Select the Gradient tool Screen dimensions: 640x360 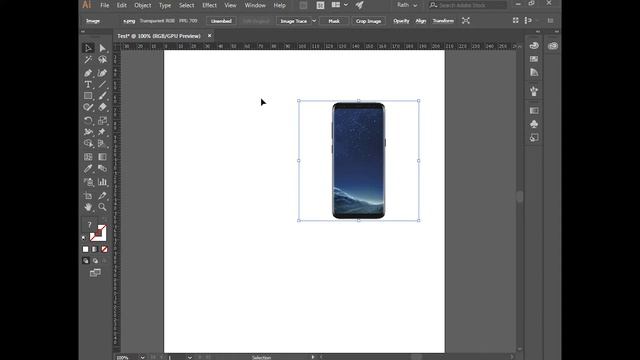point(102,157)
